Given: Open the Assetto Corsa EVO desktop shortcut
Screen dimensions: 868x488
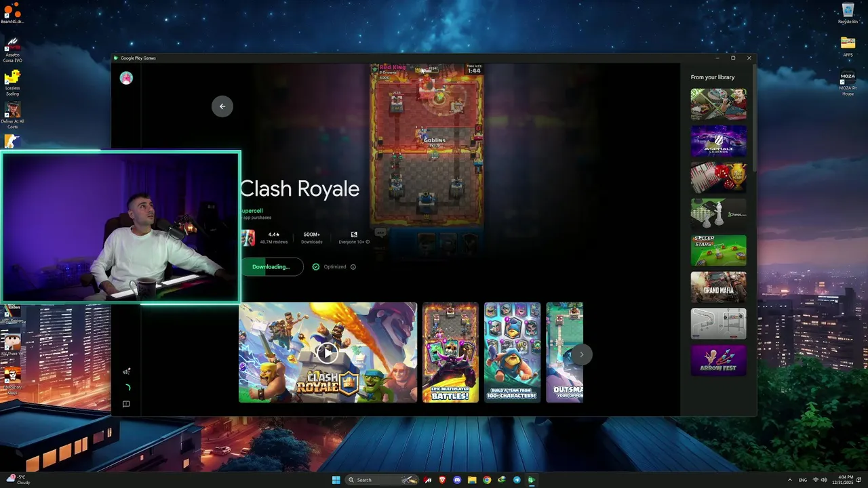Looking at the screenshot, I should [x=12, y=49].
